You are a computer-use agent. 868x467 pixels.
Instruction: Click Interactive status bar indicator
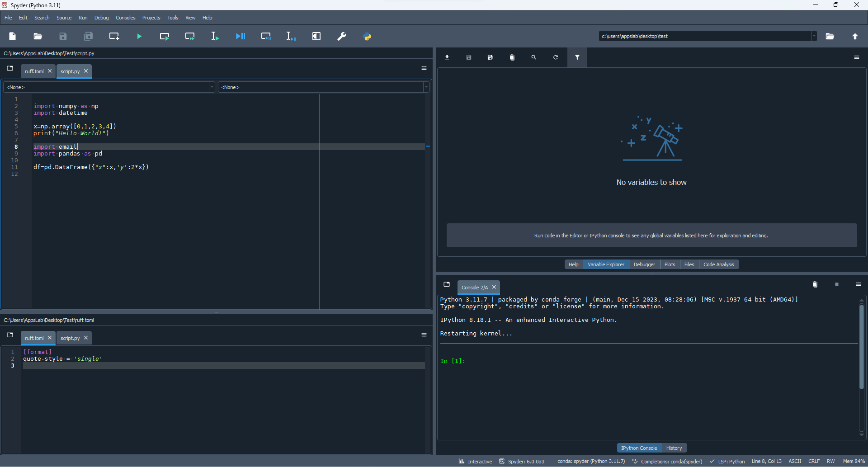pos(475,462)
